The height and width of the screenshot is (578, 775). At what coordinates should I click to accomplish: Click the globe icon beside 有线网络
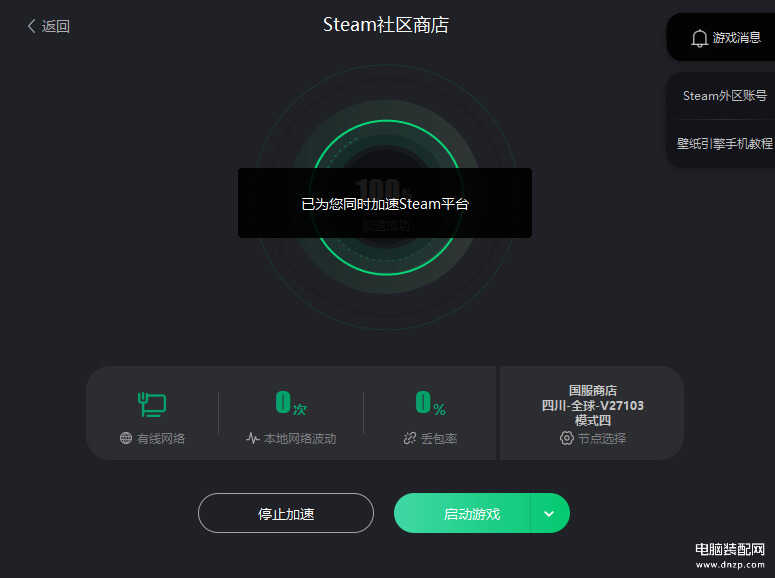pyautogui.click(x=126, y=438)
